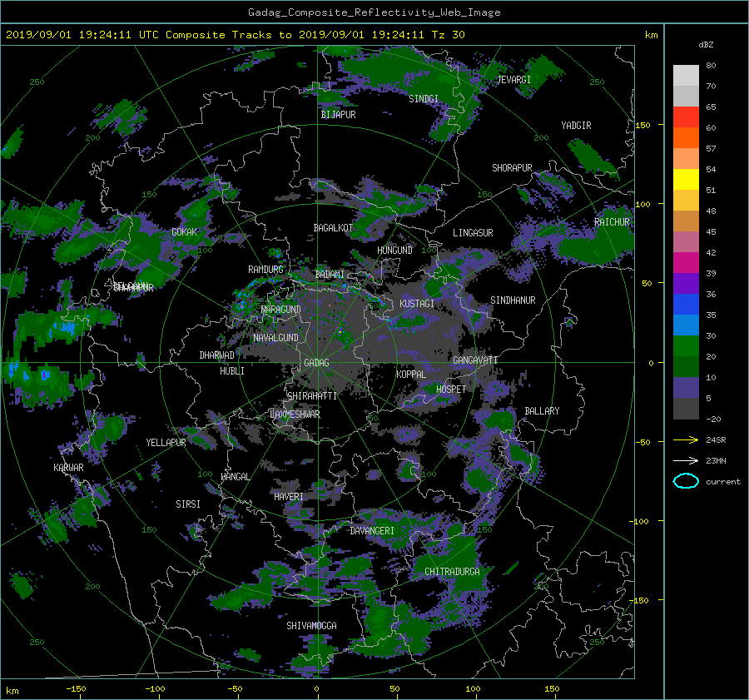Click the HOSPET city label

(451, 390)
